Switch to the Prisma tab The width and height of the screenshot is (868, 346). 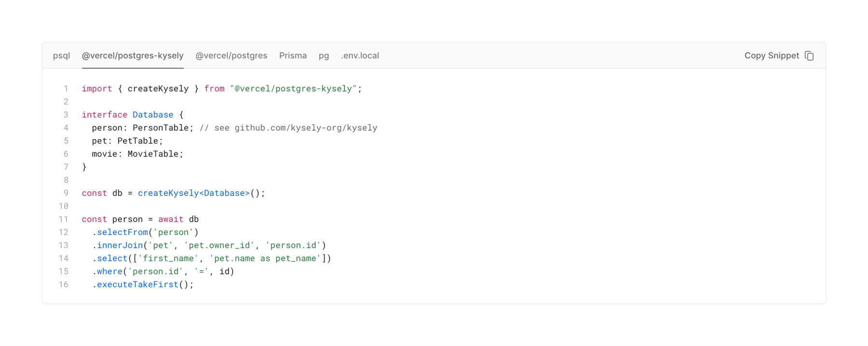[x=293, y=55]
